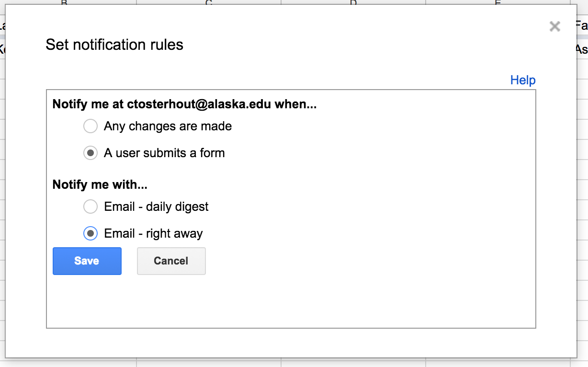This screenshot has width=588, height=367.
Task: Open the Help link
Action: (x=523, y=80)
